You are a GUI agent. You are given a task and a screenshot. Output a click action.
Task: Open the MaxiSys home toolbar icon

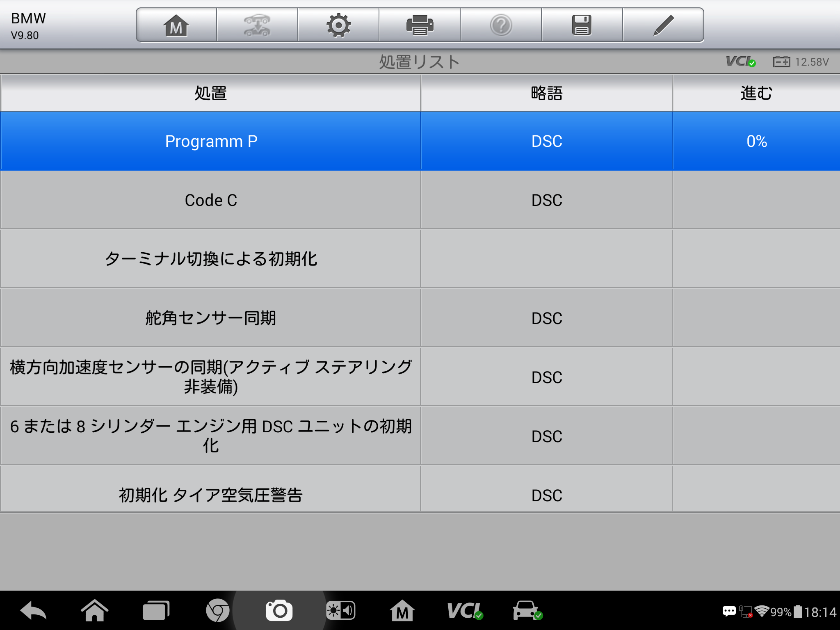[176, 25]
